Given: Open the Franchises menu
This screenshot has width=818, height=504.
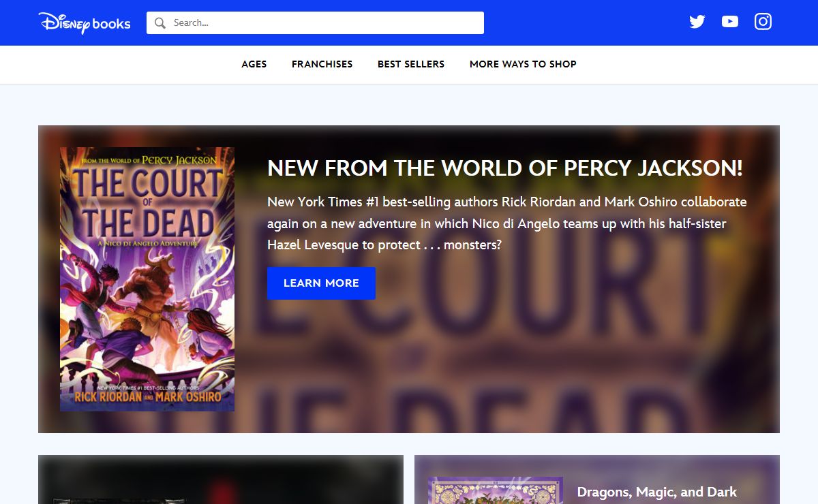Looking at the screenshot, I should click(322, 64).
